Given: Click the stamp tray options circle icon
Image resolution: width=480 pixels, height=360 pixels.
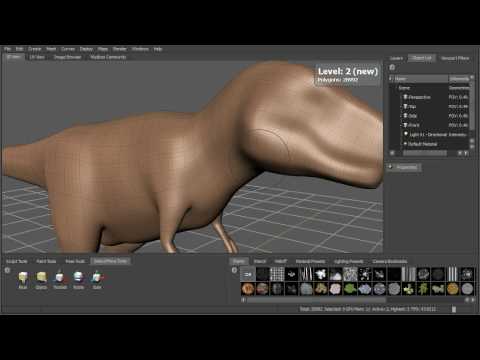Looking at the screenshot, I should (x=234, y=270).
